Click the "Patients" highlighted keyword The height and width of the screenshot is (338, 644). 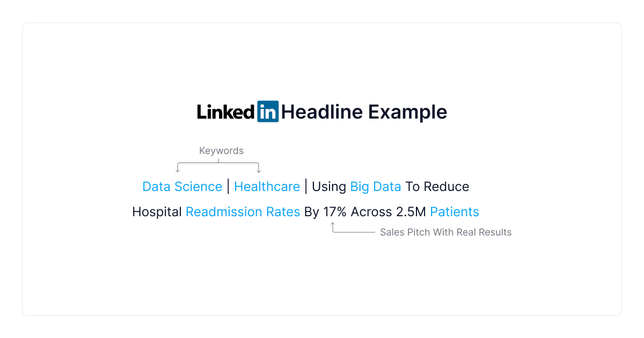pos(455,212)
